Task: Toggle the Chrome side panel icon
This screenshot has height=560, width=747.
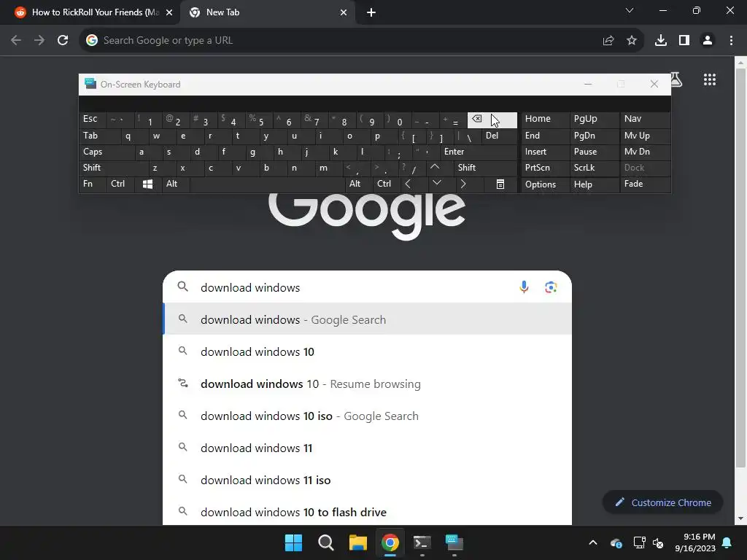Action: [x=684, y=41]
